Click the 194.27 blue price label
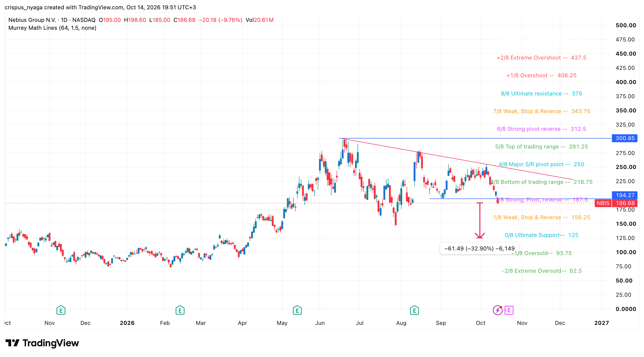The image size is (644, 357). 625,195
